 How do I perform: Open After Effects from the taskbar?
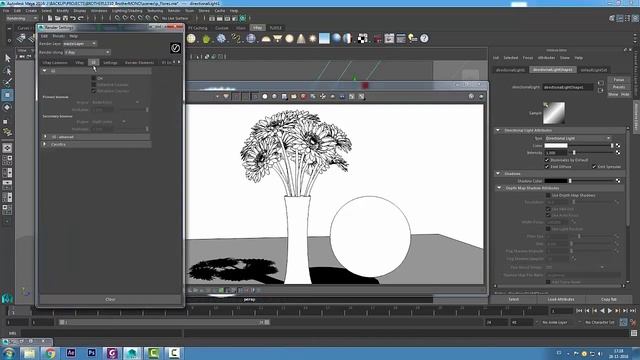pos(71,353)
